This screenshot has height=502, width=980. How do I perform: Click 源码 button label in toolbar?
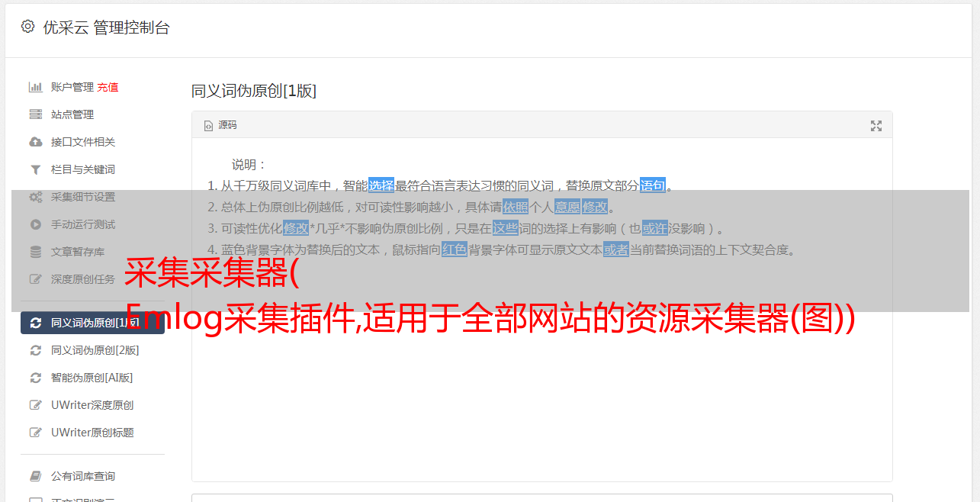click(227, 125)
